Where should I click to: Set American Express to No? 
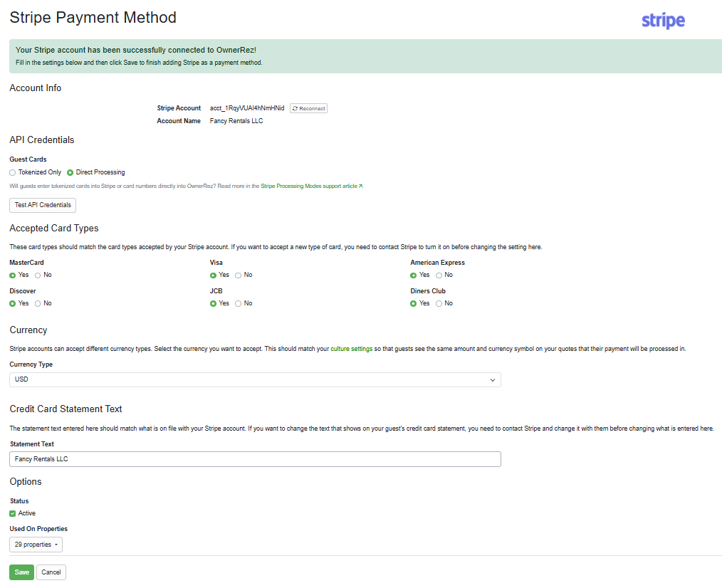[x=439, y=275]
